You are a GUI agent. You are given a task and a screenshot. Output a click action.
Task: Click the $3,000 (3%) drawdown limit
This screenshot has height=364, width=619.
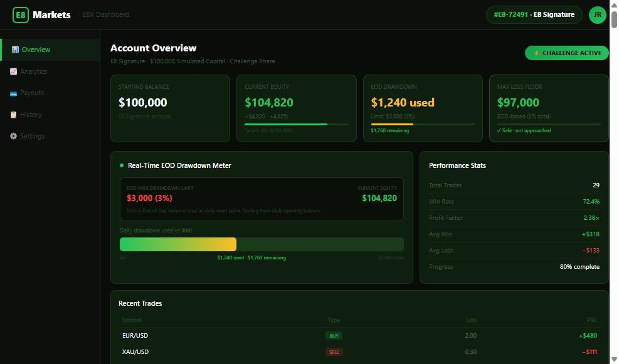click(150, 198)
